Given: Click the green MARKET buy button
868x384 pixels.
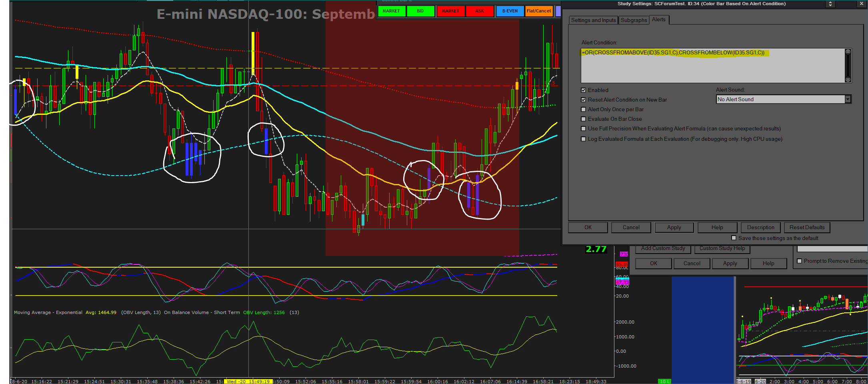Looking at the screenshot, I should (391, 11).
